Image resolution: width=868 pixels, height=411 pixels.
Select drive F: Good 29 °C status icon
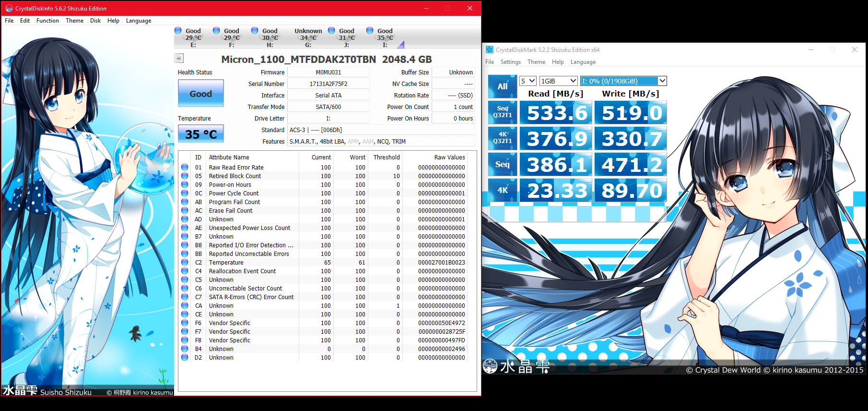point(216,30)
